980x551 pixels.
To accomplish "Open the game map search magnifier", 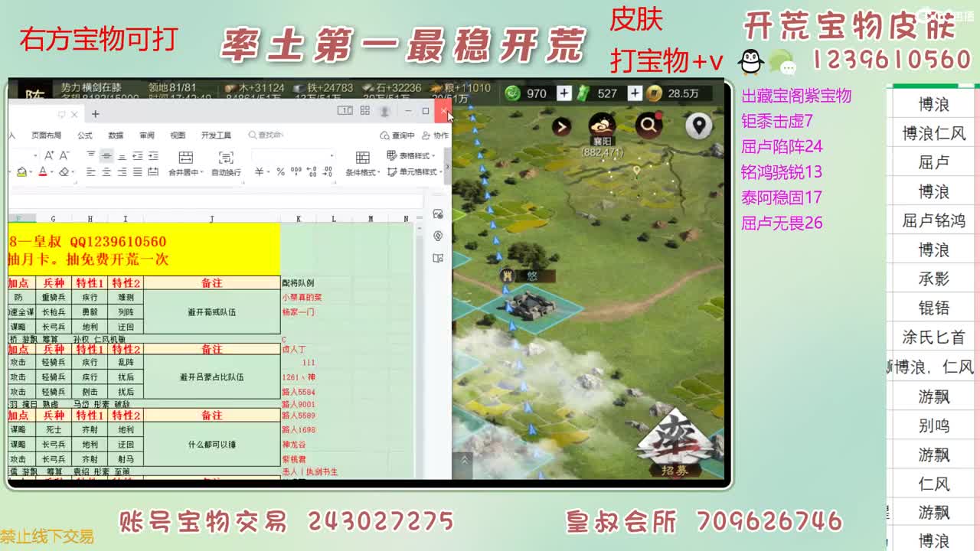I will click(x=648, y=126).
